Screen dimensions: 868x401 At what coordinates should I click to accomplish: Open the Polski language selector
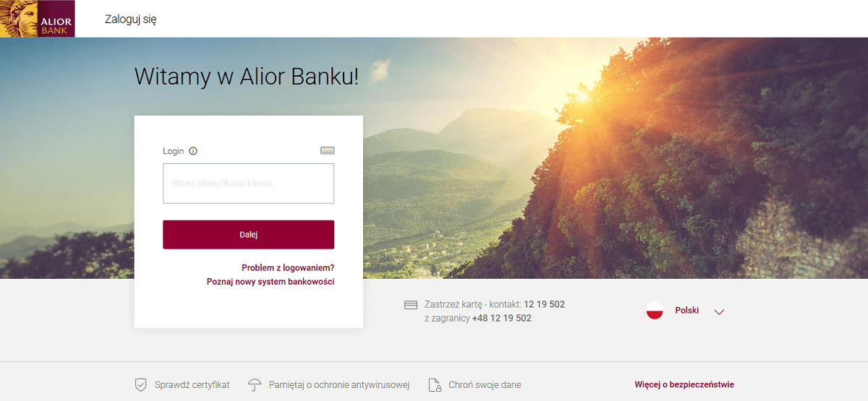point(686,311)
